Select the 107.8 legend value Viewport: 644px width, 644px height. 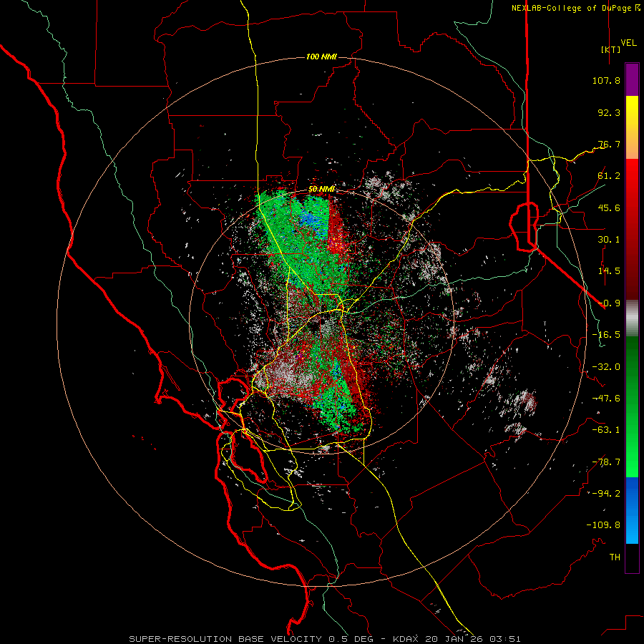click(606, 80)
